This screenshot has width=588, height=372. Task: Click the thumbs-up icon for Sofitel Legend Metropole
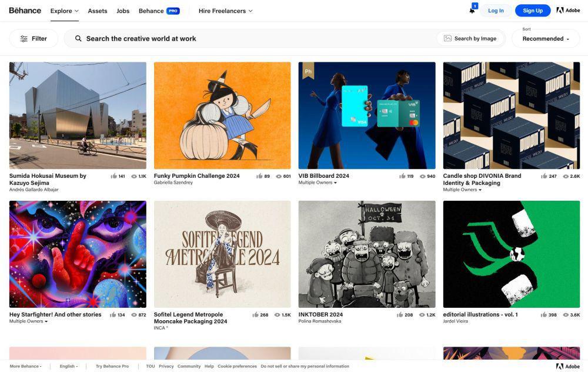pos(255,314)
